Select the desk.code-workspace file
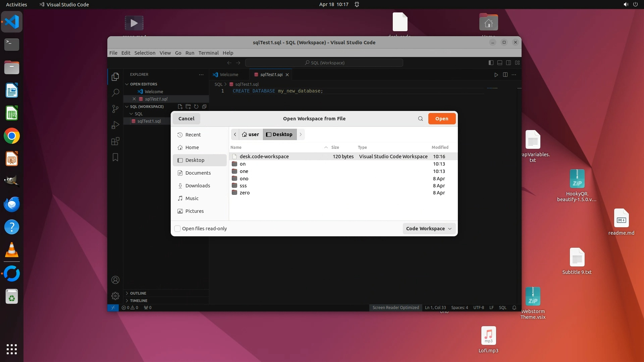The width and height of the screenshot is (644, 362). 264,157
